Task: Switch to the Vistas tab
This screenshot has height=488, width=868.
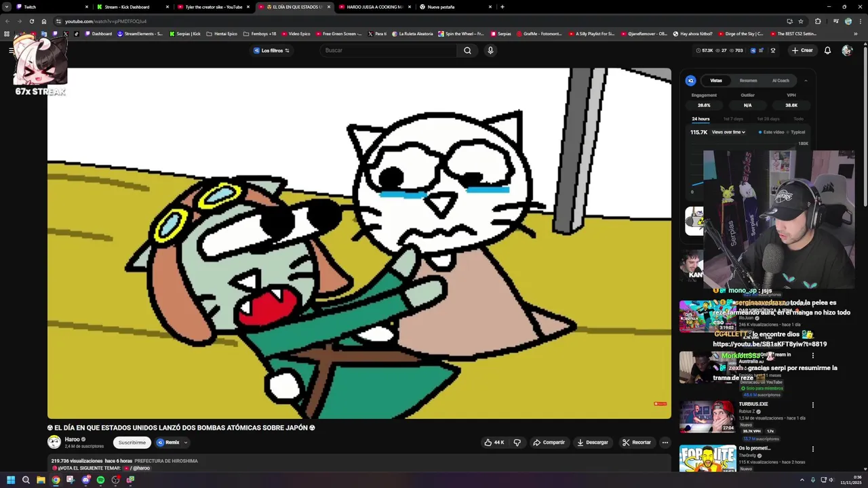Action: (x=716, y=81)
